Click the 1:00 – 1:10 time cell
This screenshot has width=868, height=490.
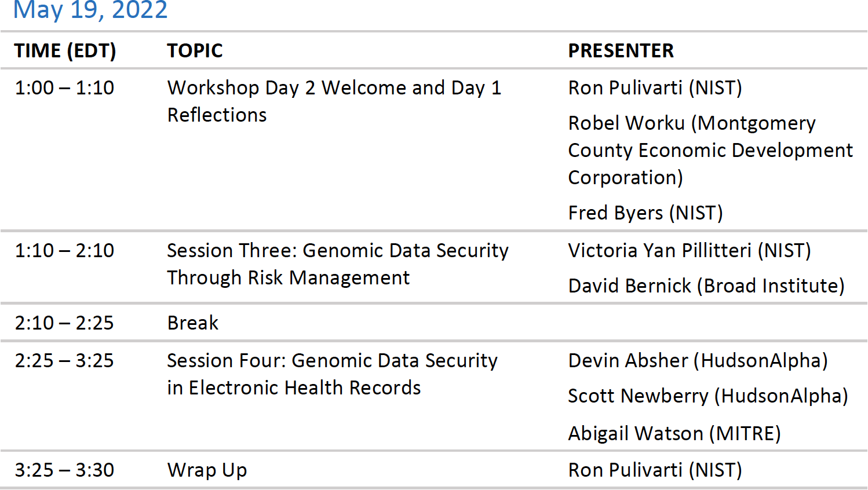point(64,88)
